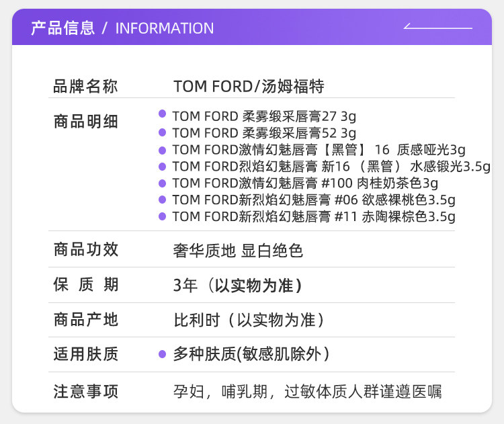Click the 商品明细 row label
The height and width of the screenshot is (424, 504).
(85, 122)
